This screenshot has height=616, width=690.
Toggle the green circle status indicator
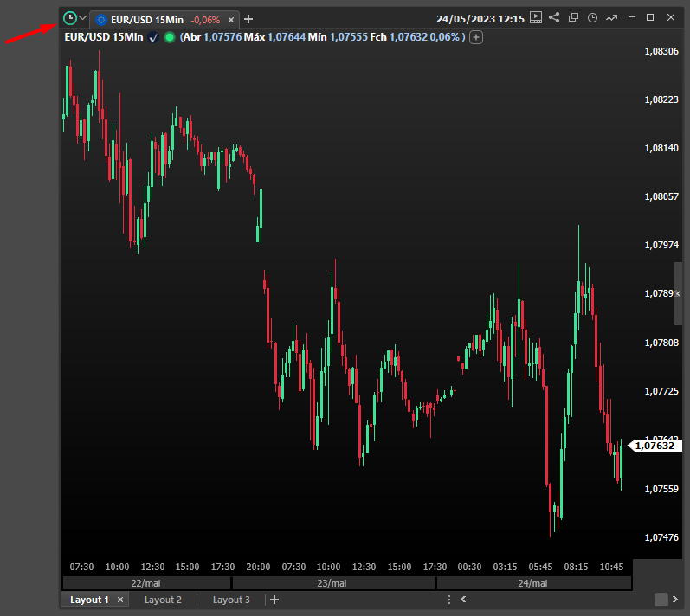pos(169,37)
